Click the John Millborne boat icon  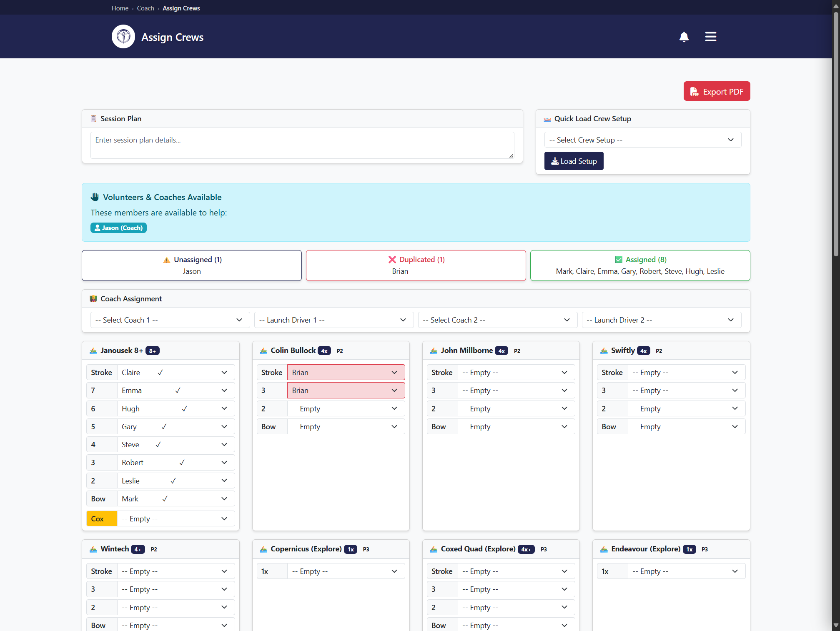click(434, 351)
